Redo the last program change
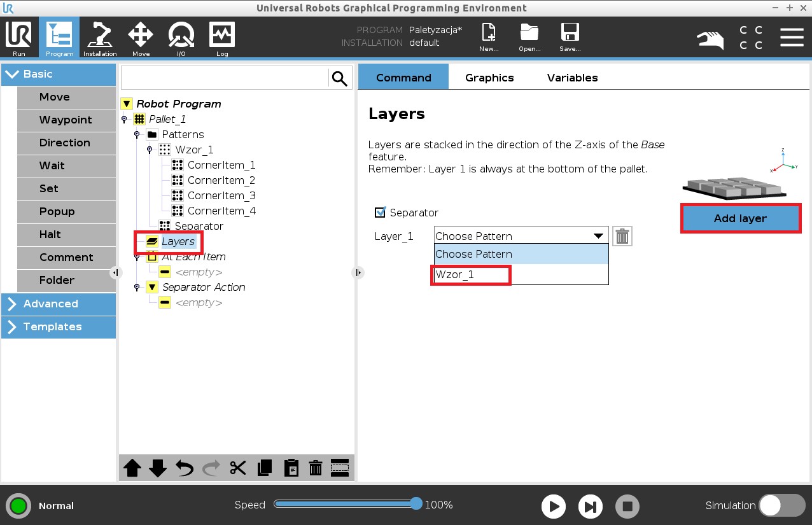This screenshot has height=525, width=812. click(x=211, y=468)
